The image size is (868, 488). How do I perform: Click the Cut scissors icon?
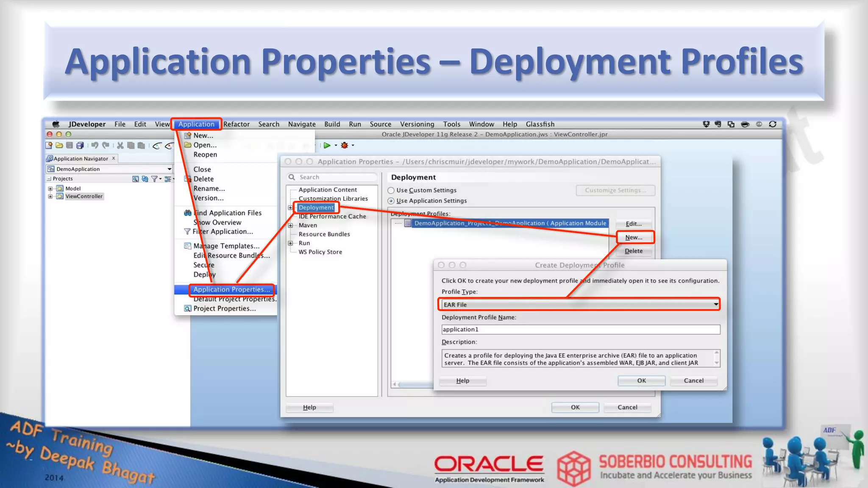120,145
